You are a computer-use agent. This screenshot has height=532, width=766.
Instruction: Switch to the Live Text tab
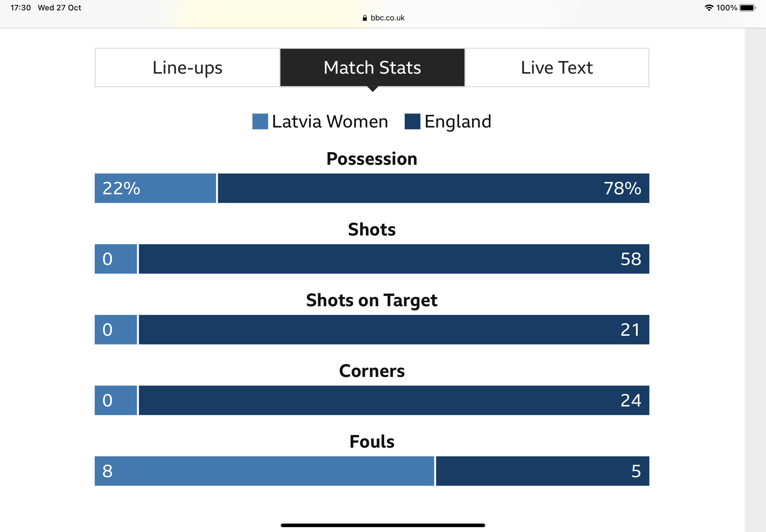[557, 68]
